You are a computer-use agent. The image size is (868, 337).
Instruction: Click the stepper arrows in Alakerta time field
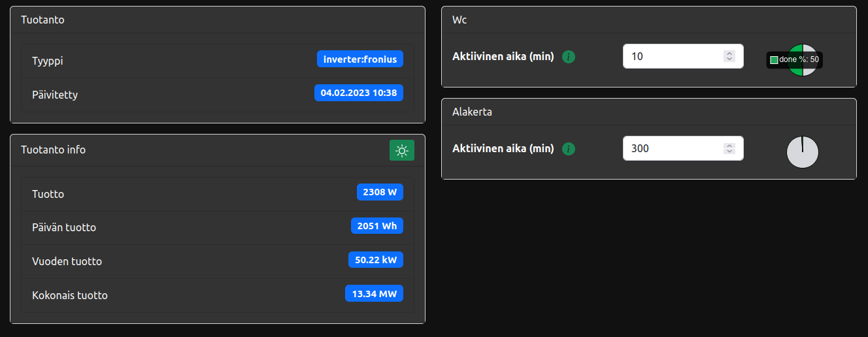[729, 148]
